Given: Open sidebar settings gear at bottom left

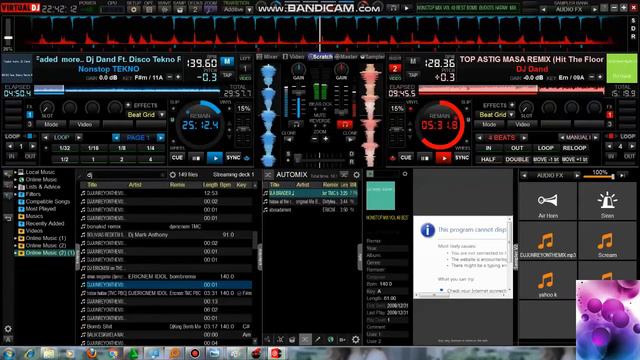Looking at the screenshot, I should click(8, 329).
